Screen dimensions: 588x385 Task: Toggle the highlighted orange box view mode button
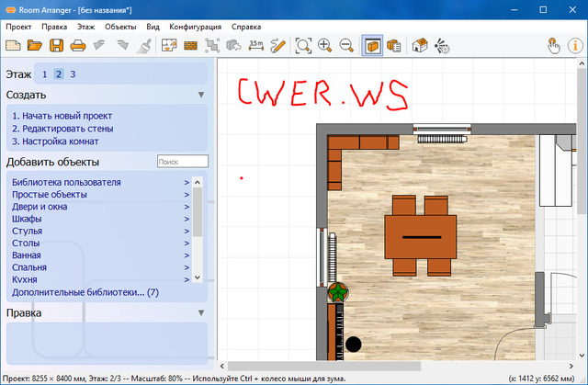click(x=372, y=45)
